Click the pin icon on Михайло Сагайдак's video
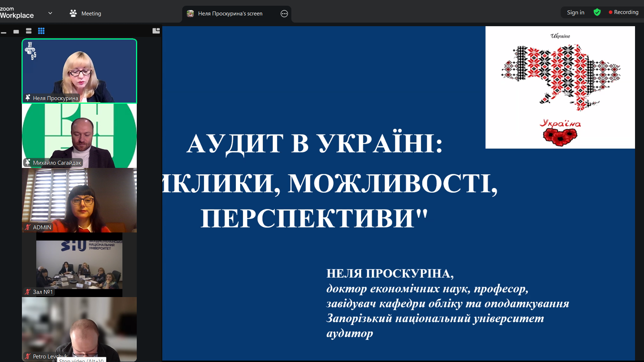The image size is (644, 362). tap(28, 163)
